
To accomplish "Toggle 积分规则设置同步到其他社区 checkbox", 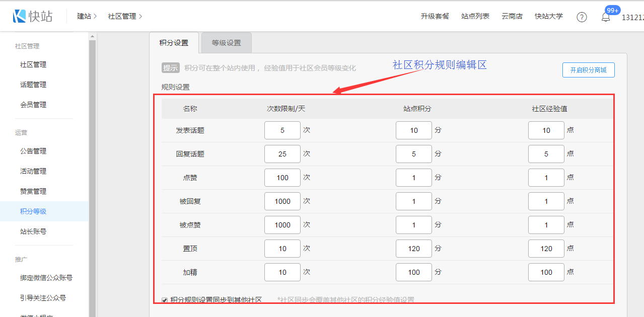I will coord(165,300).
